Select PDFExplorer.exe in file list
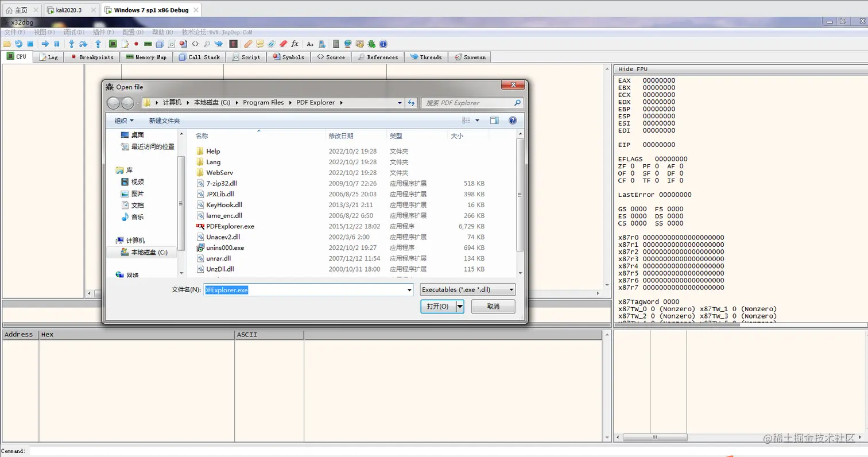Image resolution: width=868 pixels, height=457 pixels. [x=230, y=226]
